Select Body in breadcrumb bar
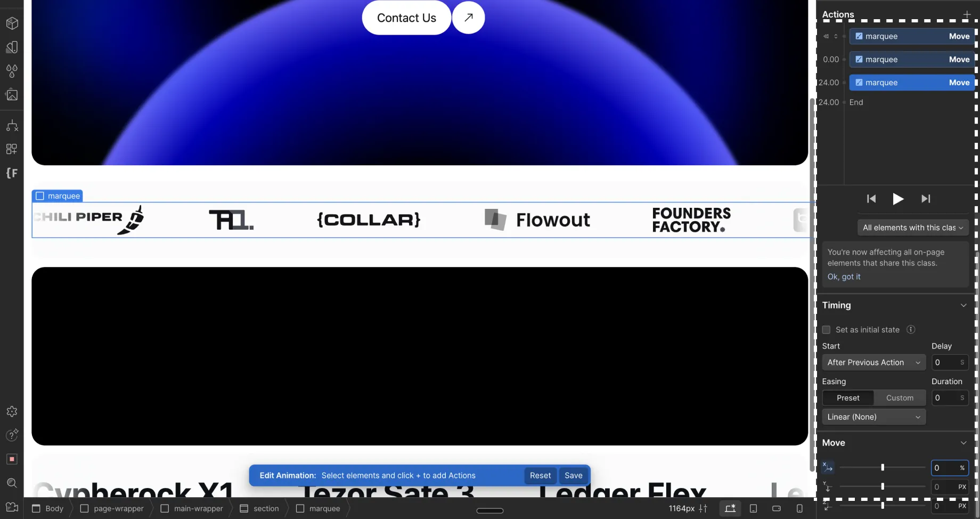This screenshot has width=980, height=519. tap(48, 508)
